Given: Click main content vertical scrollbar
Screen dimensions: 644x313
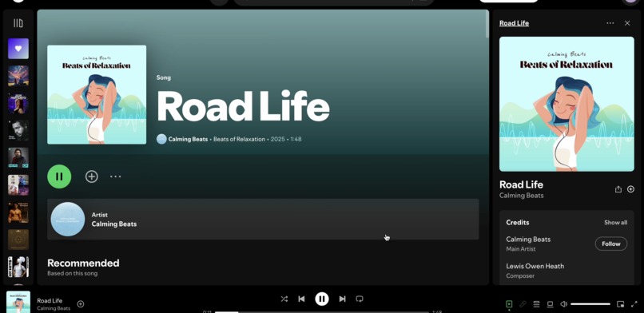Looking at the screenshot, I should coord(487,25).
